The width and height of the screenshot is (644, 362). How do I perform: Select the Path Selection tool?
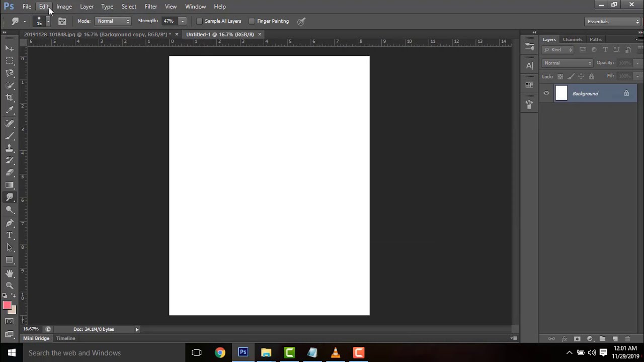click(10, 247)
